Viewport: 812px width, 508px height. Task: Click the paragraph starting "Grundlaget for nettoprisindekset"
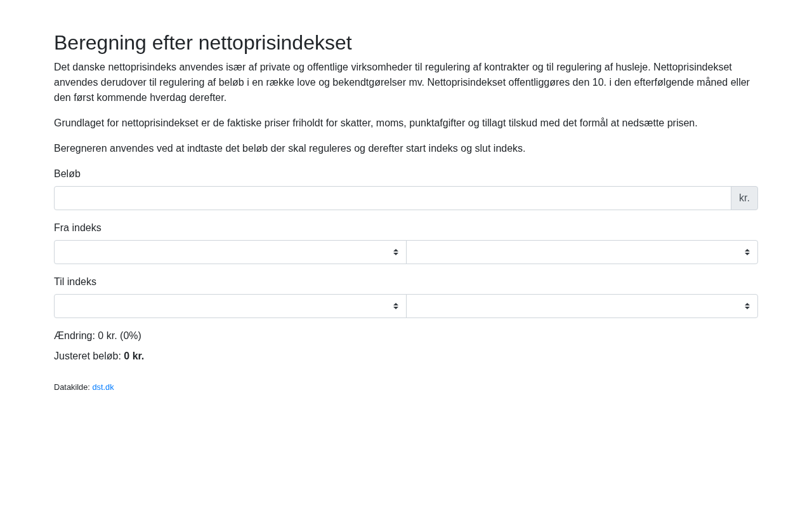pyautogui.click(x=376, y=123)
